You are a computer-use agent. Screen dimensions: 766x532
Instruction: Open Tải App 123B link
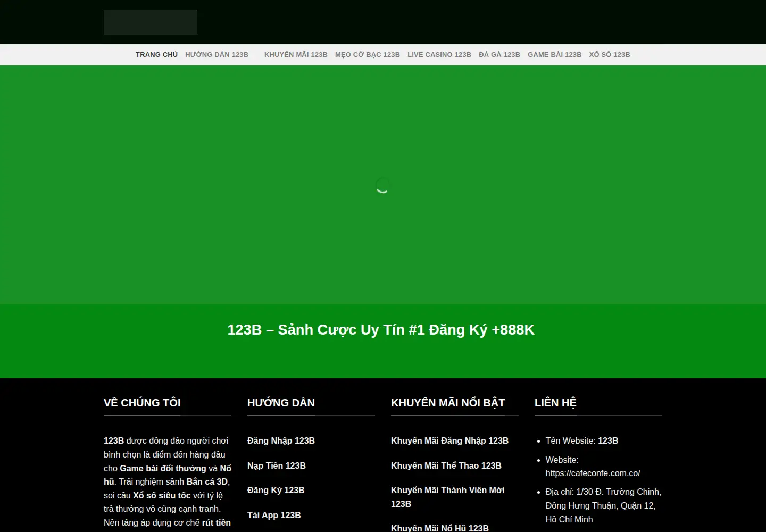[274, 515]
